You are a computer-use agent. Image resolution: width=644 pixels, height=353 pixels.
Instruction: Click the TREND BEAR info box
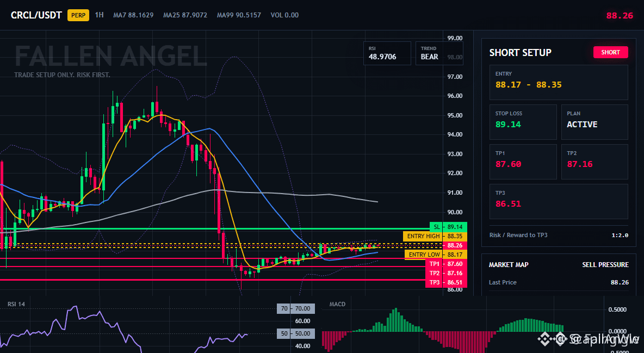click(439, 53)
